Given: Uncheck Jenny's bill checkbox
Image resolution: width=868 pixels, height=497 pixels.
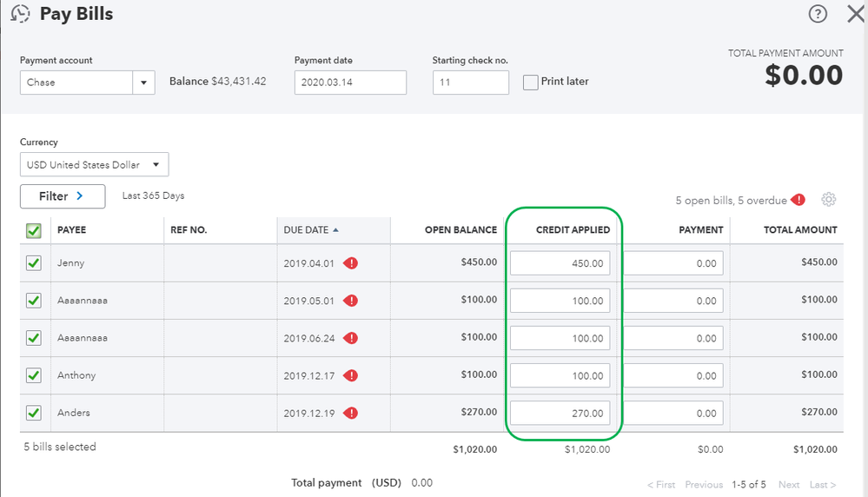Looking at the screenshot, I should click(x=33, y=263).
